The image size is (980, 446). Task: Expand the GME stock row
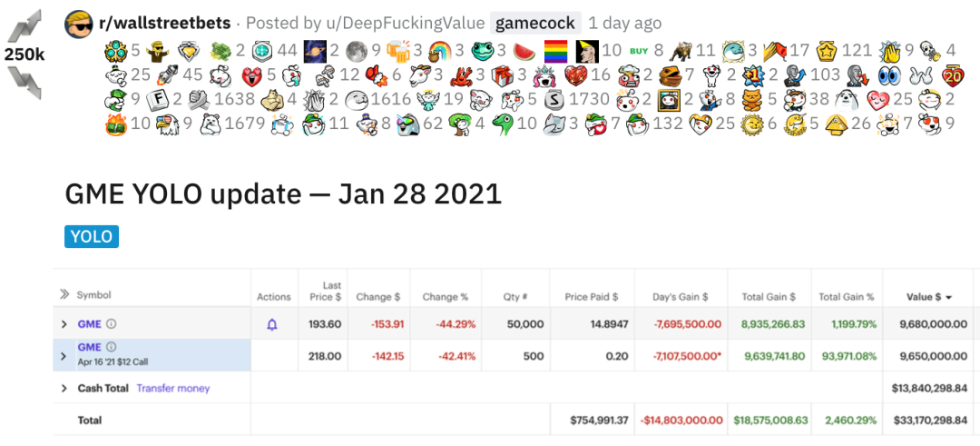pos(64,324)
